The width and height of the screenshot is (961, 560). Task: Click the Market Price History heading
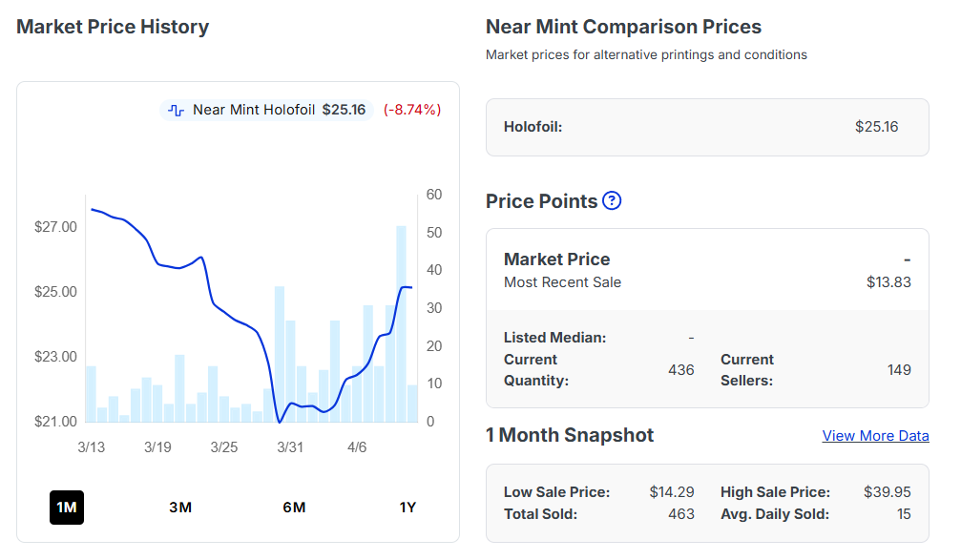[113, 27]
